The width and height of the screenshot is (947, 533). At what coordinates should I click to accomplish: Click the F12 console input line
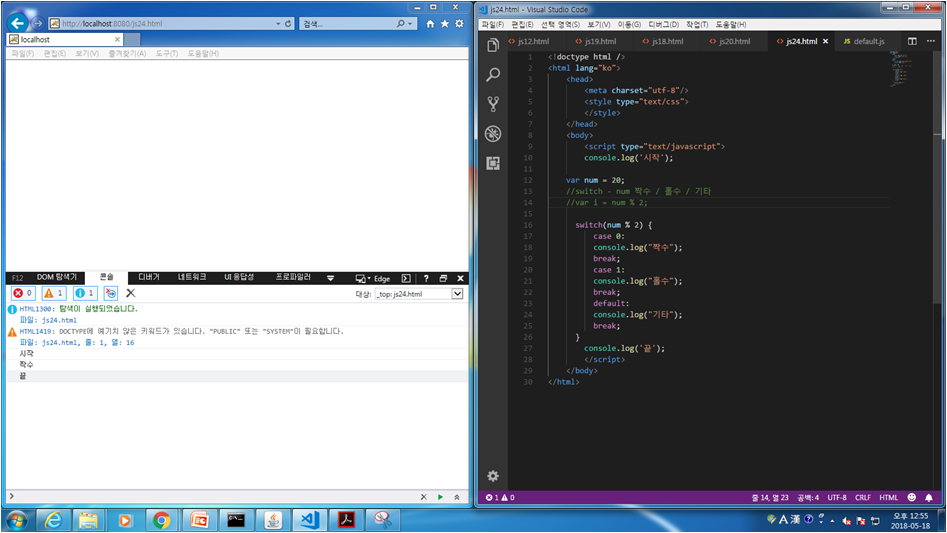[x=214, y=496]
